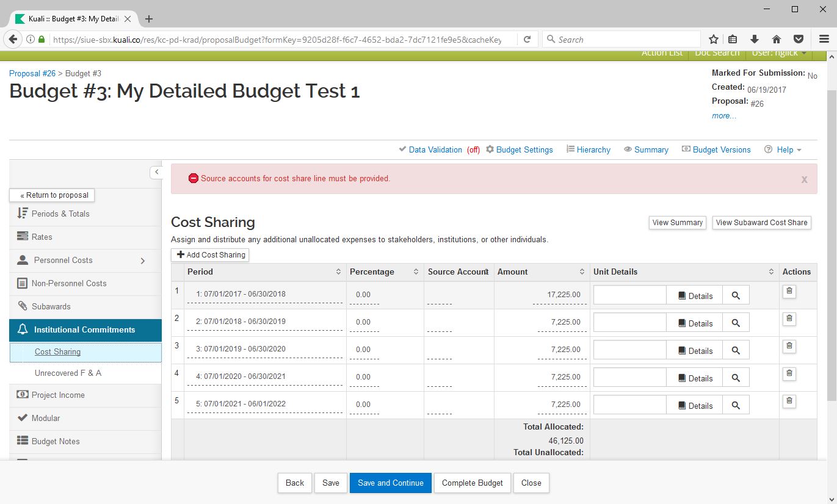Click the Save and Continue button
The image size is (837, 504).
point(390,483)
